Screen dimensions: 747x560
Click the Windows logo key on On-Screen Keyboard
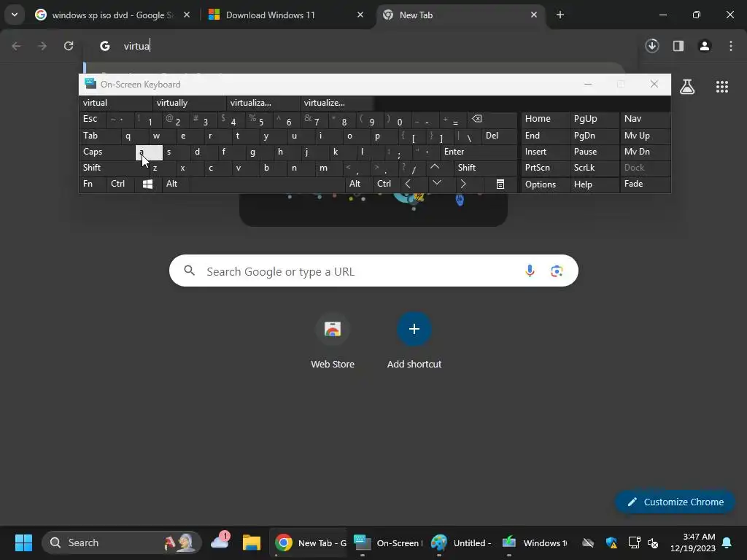[147, 184]
